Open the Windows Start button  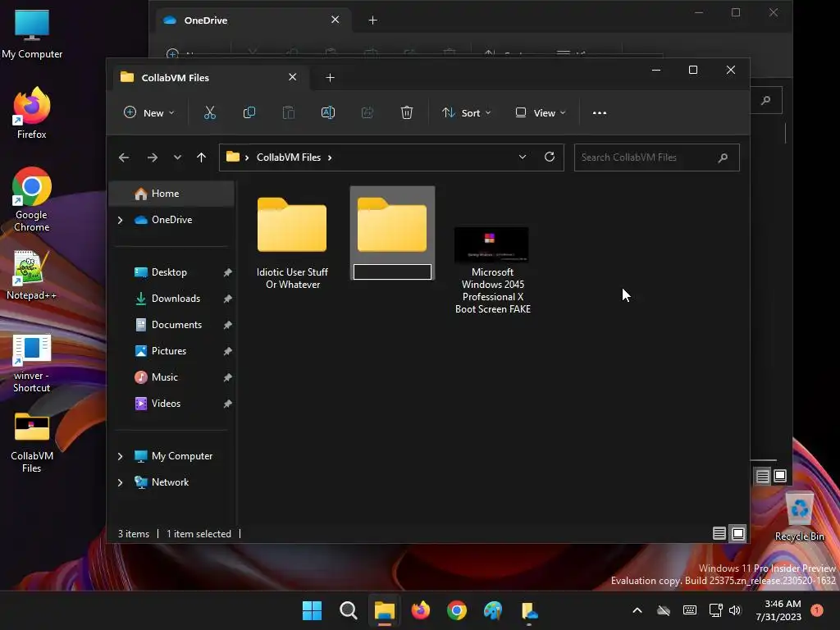312,610
